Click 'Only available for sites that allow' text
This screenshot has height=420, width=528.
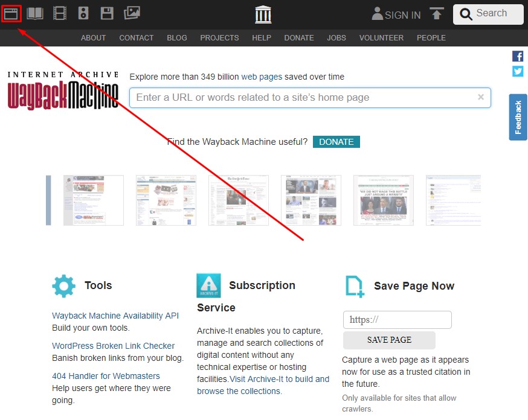(399, 398)
